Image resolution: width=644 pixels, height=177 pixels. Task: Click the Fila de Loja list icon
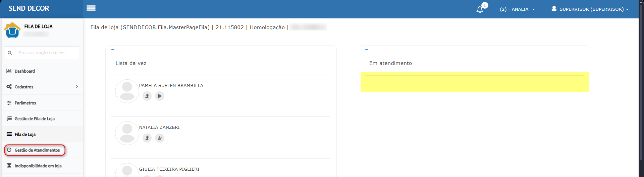pos(9,134)
